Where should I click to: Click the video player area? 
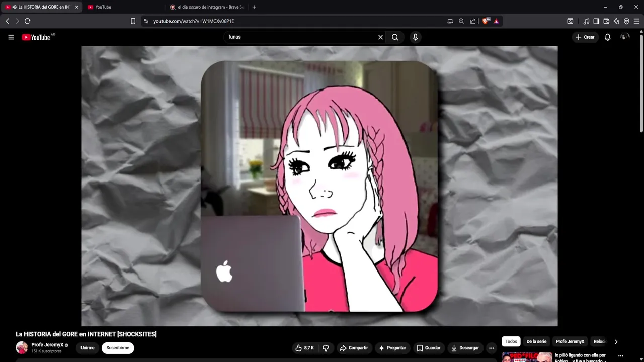(319, 186)
